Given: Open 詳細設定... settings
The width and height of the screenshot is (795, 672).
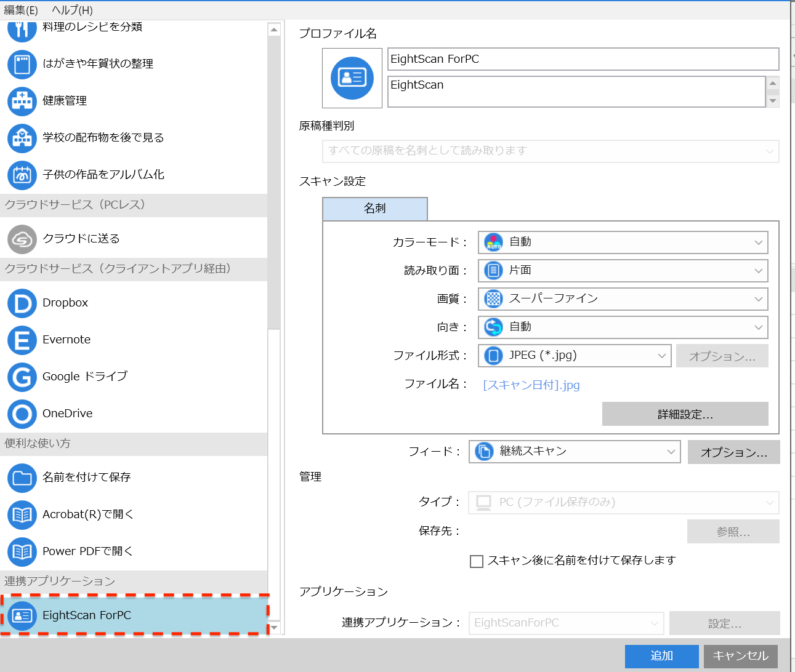Looking at the screenshot, I should click(685, 414).
